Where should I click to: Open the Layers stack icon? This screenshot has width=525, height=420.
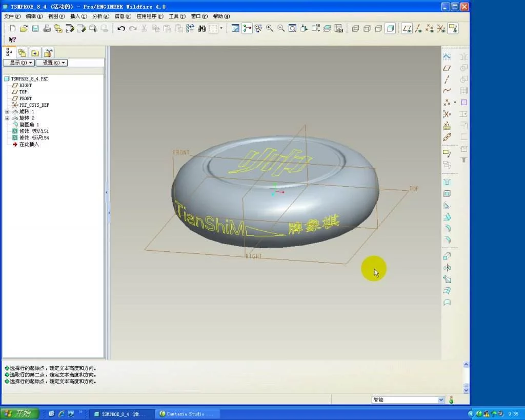(327, 29)
